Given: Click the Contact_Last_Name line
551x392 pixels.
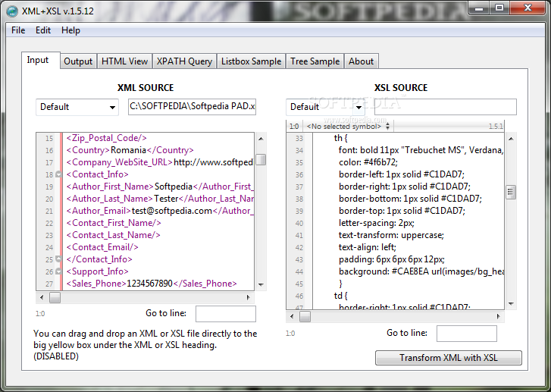Looking at the screenshot, I should pyautogui.click(x=113, y=235).
